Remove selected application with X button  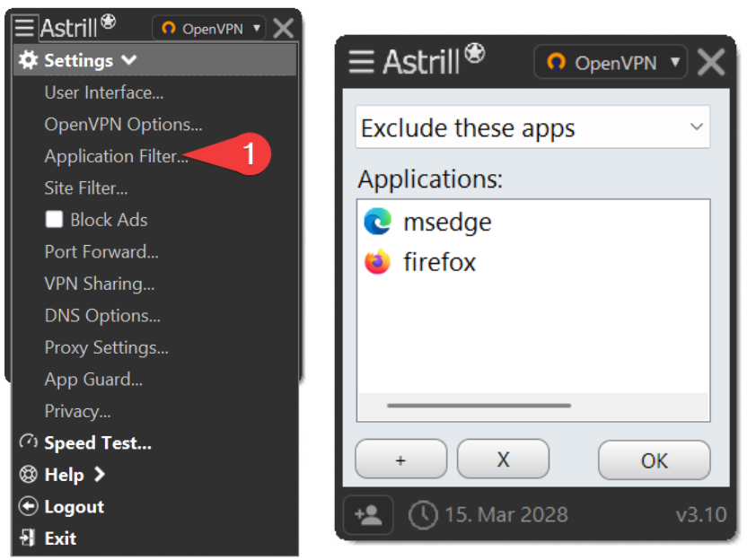(x=503, y=460)
